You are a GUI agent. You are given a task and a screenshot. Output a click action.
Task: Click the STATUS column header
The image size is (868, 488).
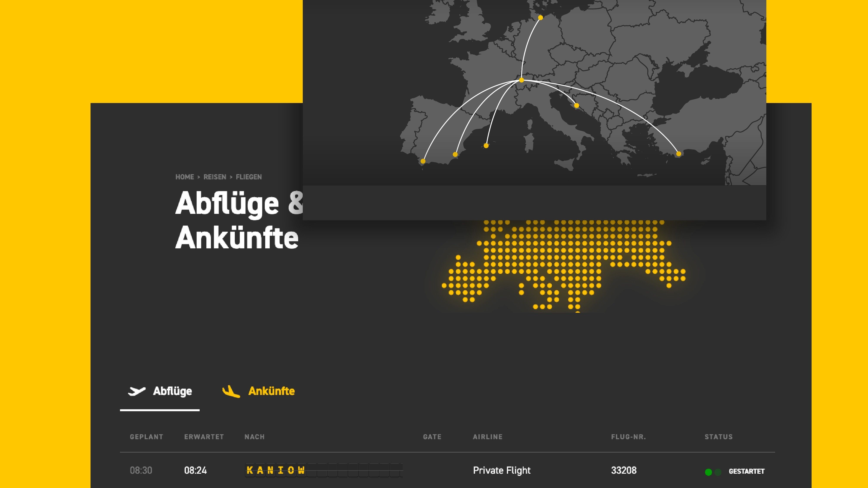(x=718, y=437)
